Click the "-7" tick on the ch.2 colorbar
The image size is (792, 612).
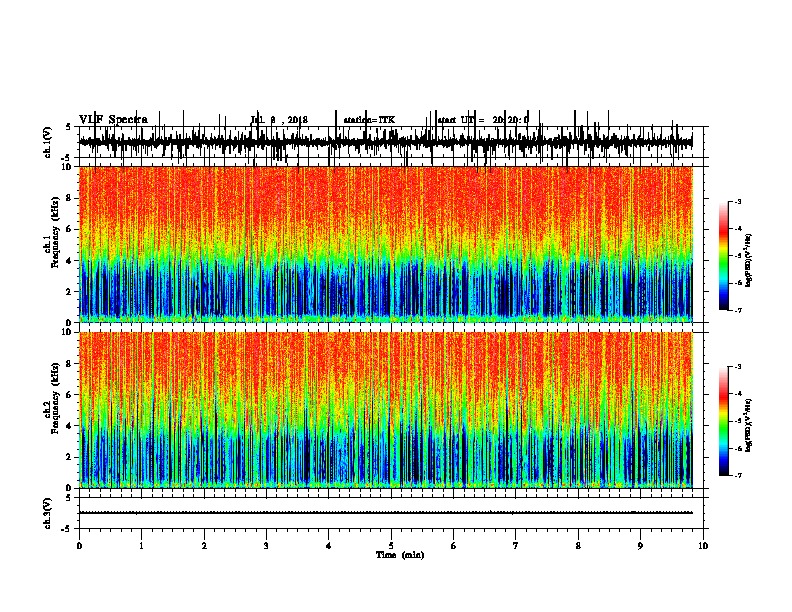(737, 475)
